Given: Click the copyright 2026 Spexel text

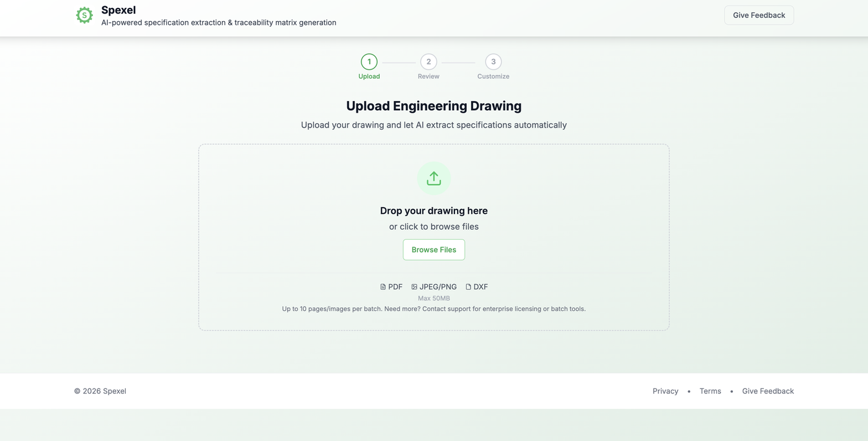Looking at the screenshot, I should 100,391.
